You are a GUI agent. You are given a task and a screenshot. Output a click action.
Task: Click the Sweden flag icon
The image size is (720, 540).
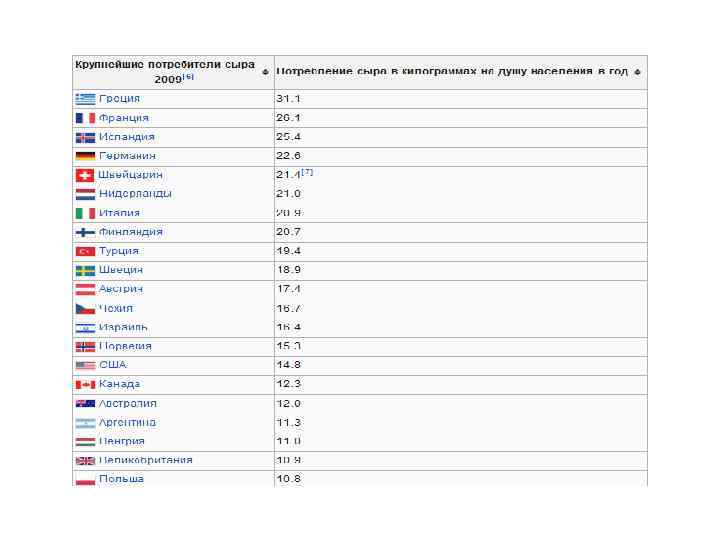tap(85, 270)
